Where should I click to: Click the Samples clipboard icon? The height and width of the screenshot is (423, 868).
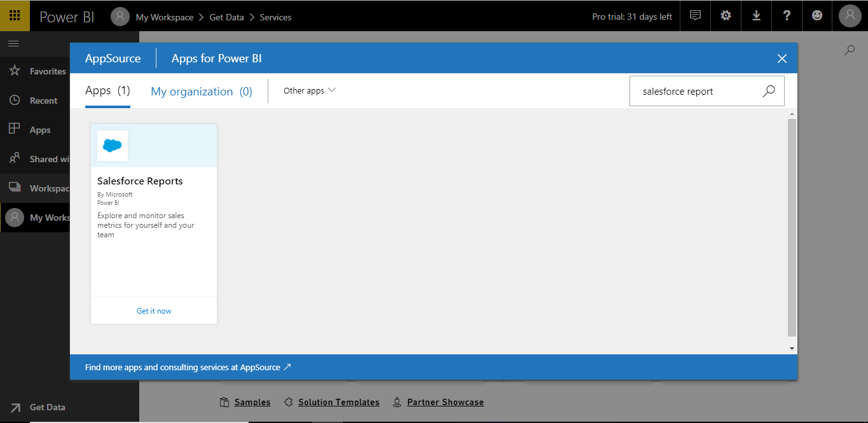(224, 402)
